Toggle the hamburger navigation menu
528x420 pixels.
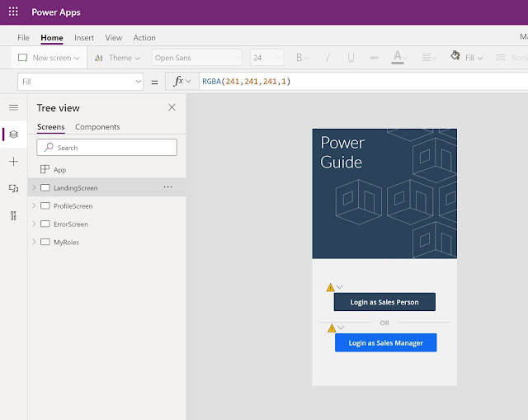(x=13, y=107)
